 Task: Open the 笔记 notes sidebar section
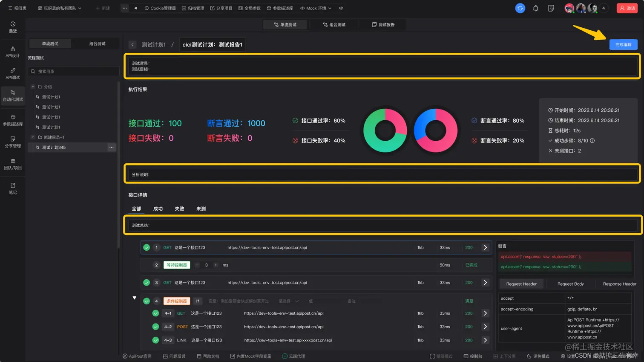click(13, 188)
